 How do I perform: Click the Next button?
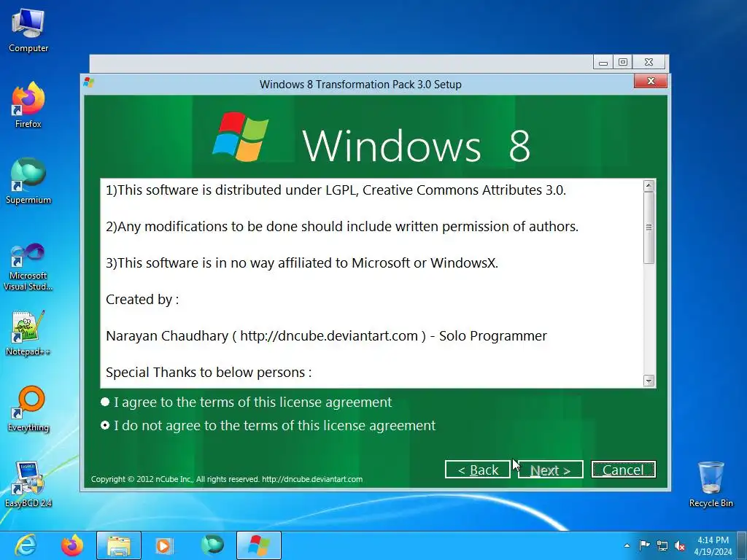pyautogui.click(x=551, y=470)
